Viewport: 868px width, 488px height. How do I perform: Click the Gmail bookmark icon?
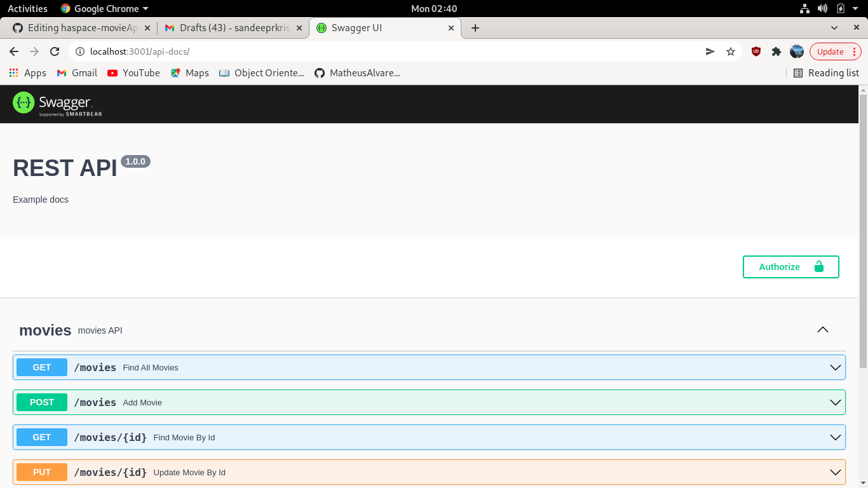(x=60, y=72)
